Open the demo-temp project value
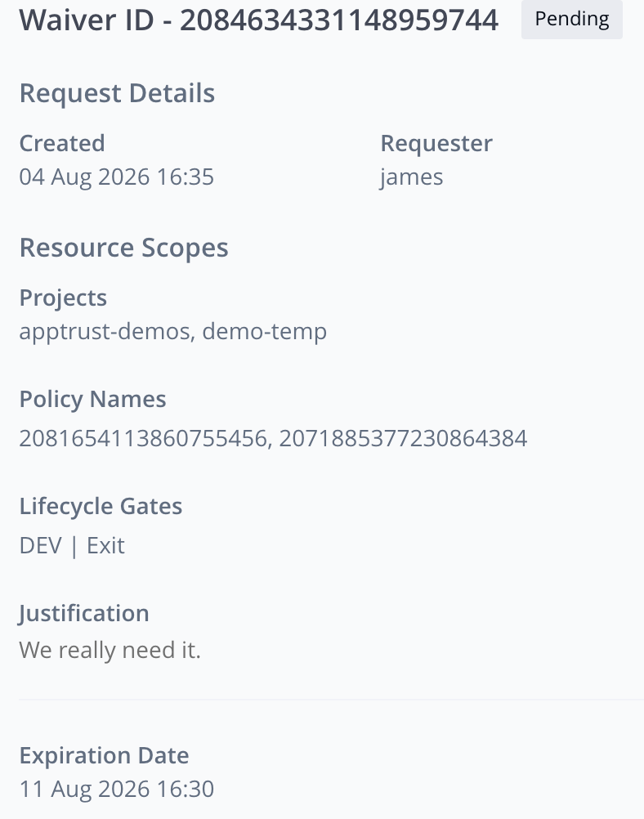The image size is (644, 819). (264, 331)
